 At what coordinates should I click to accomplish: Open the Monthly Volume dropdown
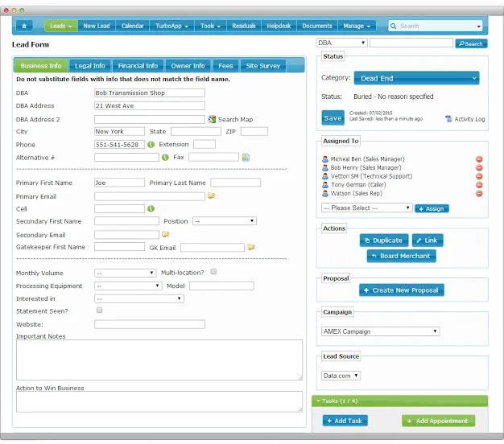pyautogui.click(x=126, y=273)
